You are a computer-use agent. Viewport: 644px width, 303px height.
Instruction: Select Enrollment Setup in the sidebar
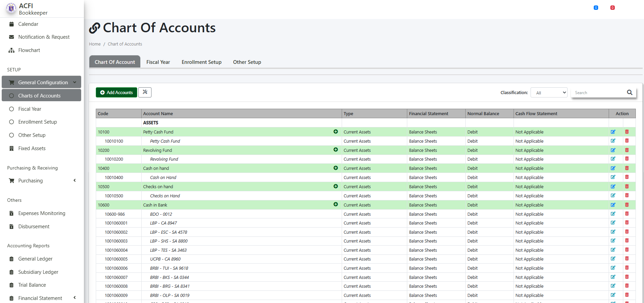pyautogui.click(x=37, y=122)
